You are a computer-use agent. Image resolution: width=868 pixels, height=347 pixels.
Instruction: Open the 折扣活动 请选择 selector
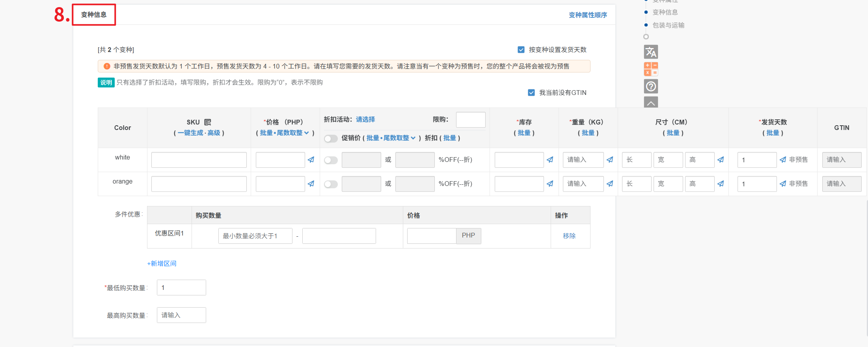[x=365, y=119]
